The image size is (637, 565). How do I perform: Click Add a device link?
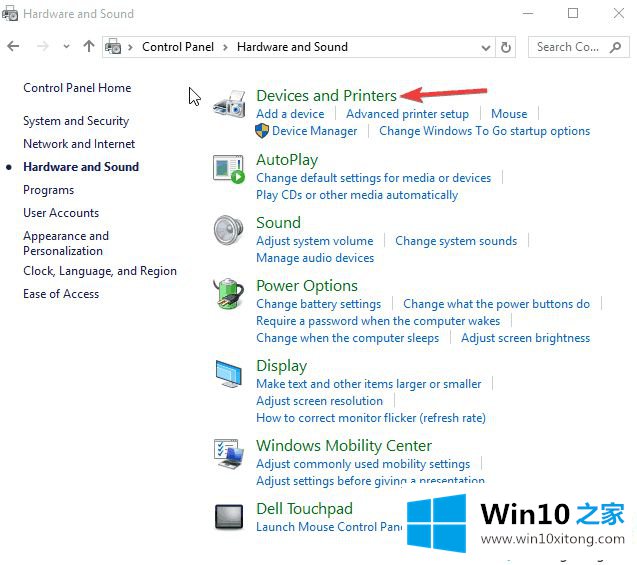(x=290, y=114)
